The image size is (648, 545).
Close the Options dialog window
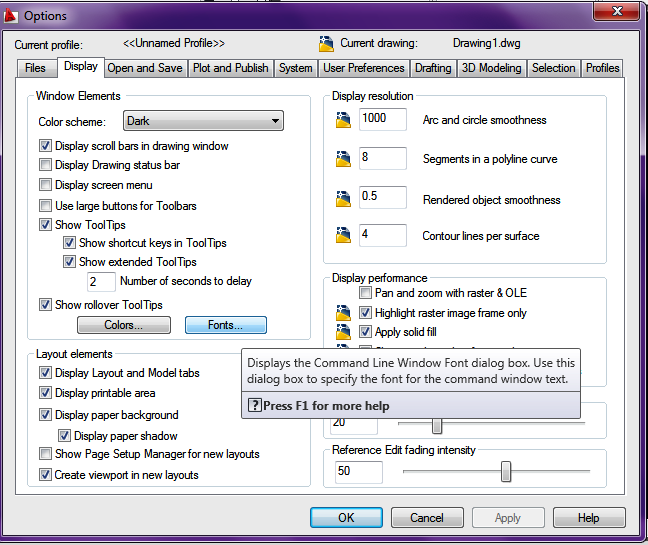(x=616, y=11)
